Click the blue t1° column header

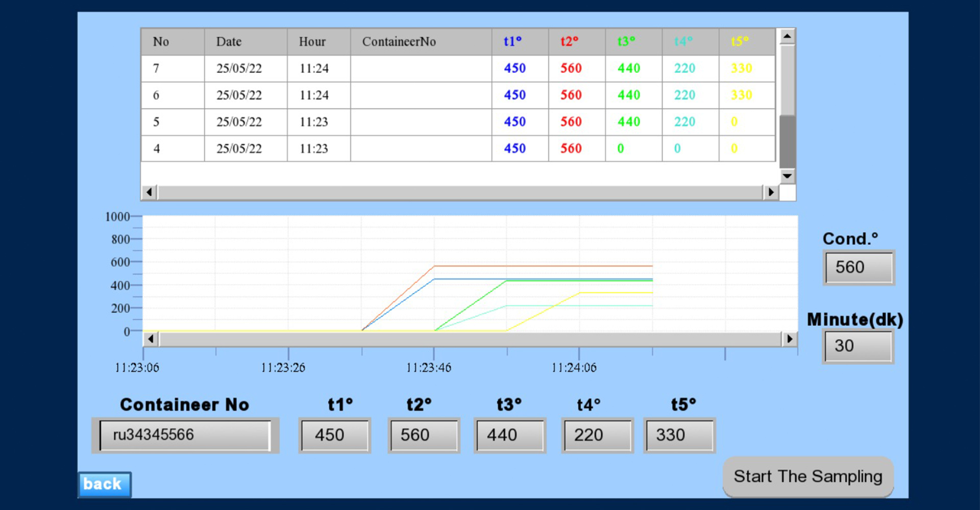click(x=520, y=42)
